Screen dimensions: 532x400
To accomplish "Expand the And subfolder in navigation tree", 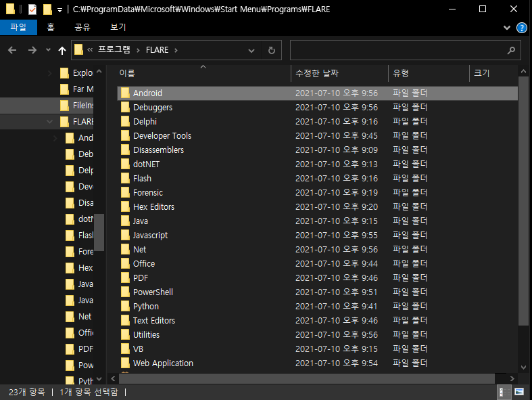I will pyautogui.click(x=55, y=137).
